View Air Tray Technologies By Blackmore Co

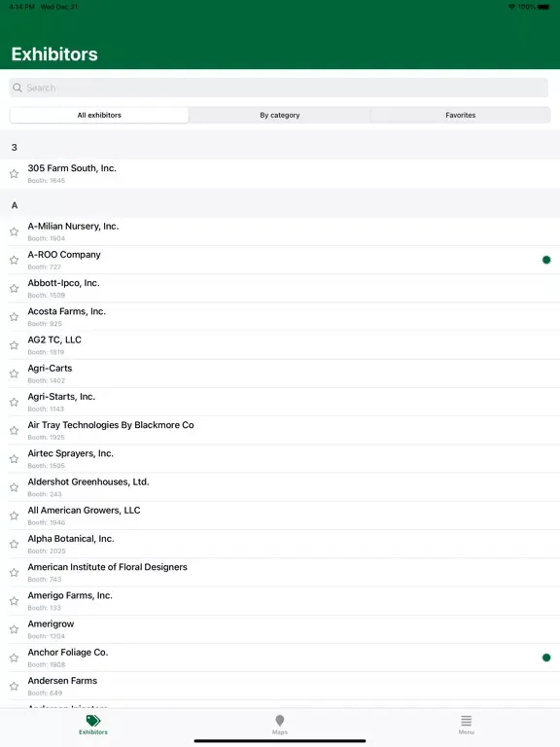pyautogui.click(x=280, y=430)
